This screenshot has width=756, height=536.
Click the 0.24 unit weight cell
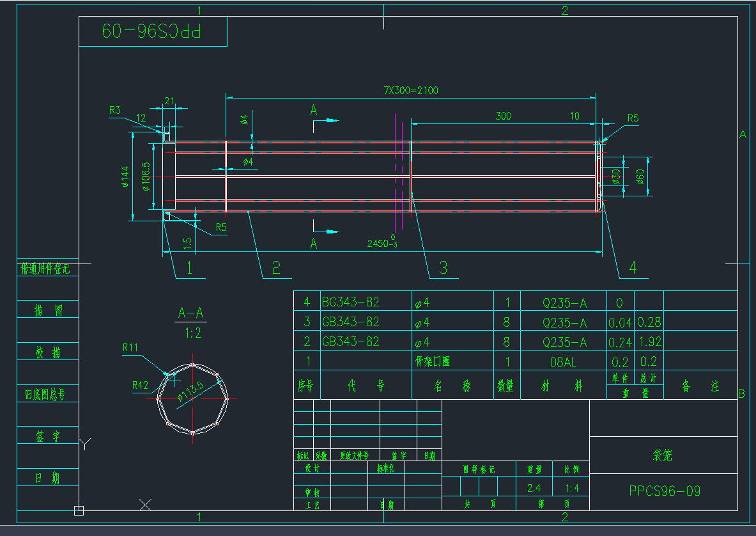[620, 342]
